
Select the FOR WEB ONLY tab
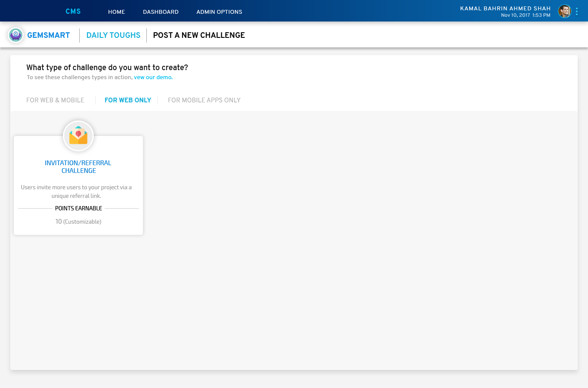(x=128, y=100)
